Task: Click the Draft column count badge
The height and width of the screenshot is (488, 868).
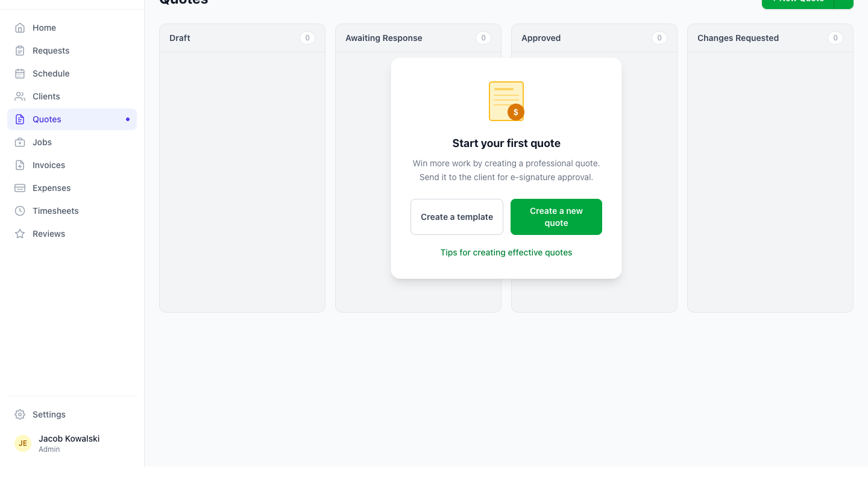Action: (307, 37)
